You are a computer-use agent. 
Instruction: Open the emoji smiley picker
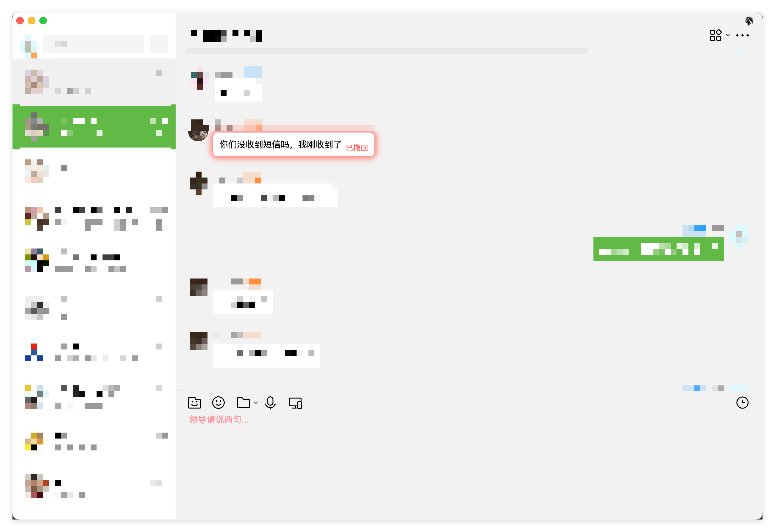tap(218, 403)
